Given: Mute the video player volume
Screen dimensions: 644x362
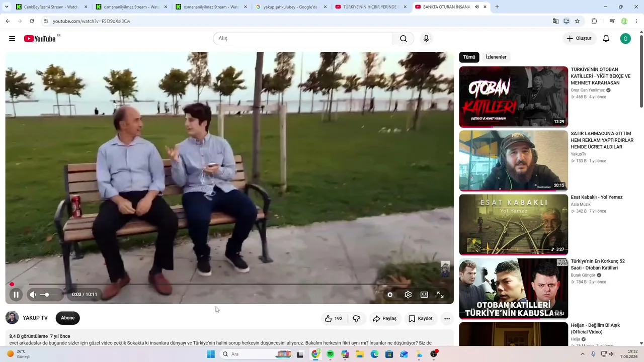Looking at the screenshot, I should [33, 295].
